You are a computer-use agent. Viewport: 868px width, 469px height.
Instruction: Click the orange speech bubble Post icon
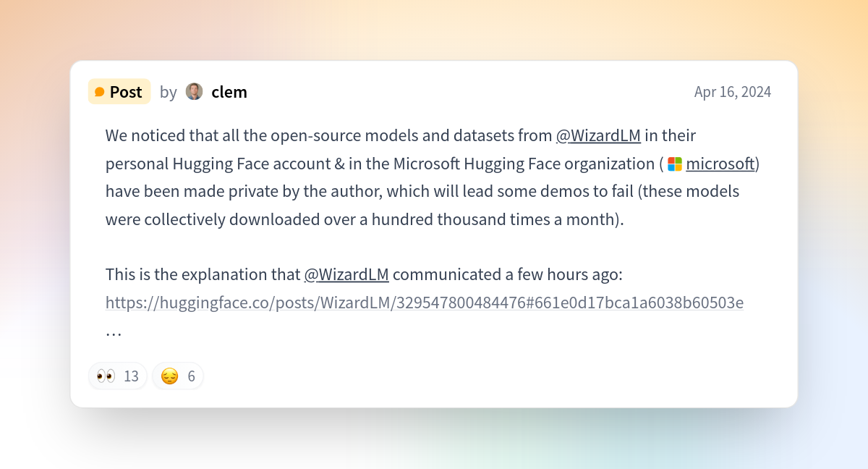click(100, 92)
